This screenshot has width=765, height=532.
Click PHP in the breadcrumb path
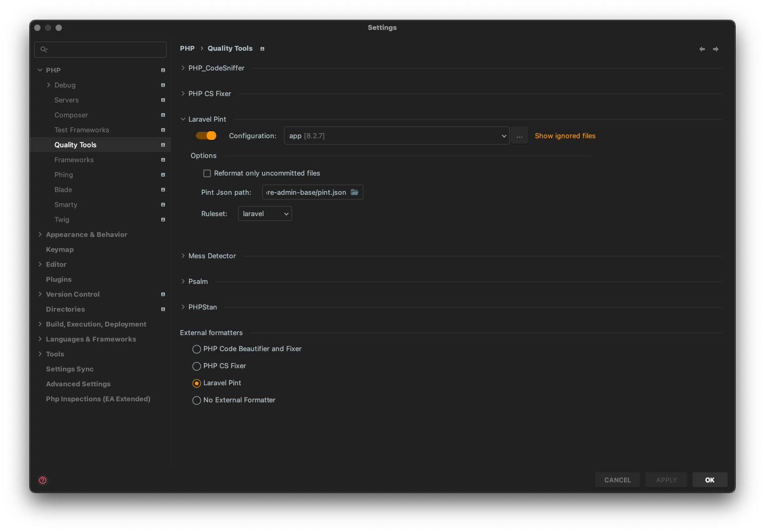(187, 48)
